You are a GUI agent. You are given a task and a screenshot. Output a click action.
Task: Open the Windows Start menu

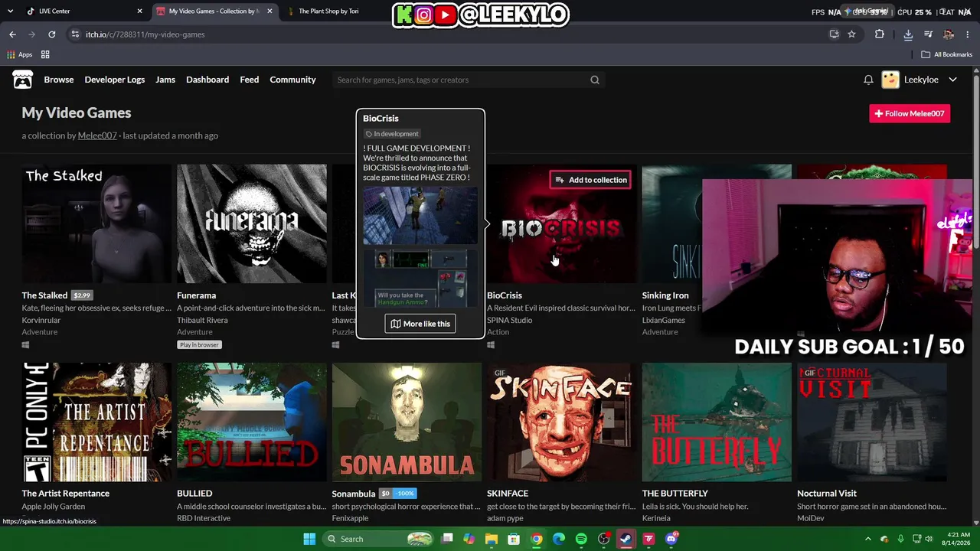coord(309,539)
